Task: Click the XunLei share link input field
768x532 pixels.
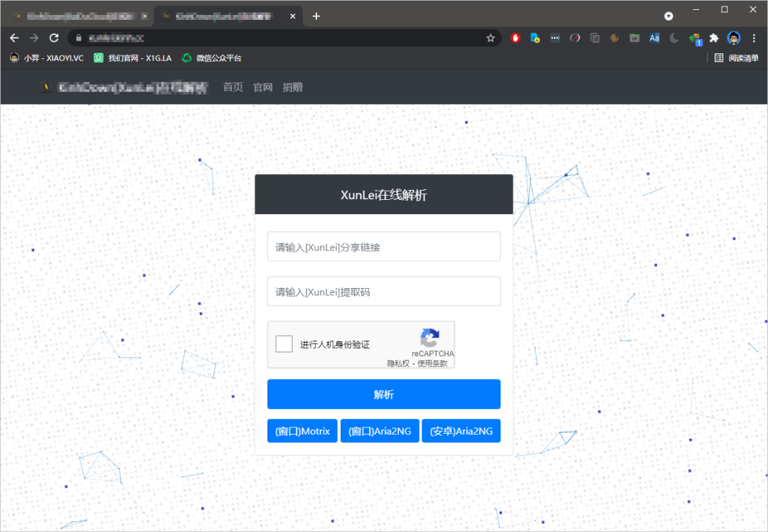Action: (383, 246)
